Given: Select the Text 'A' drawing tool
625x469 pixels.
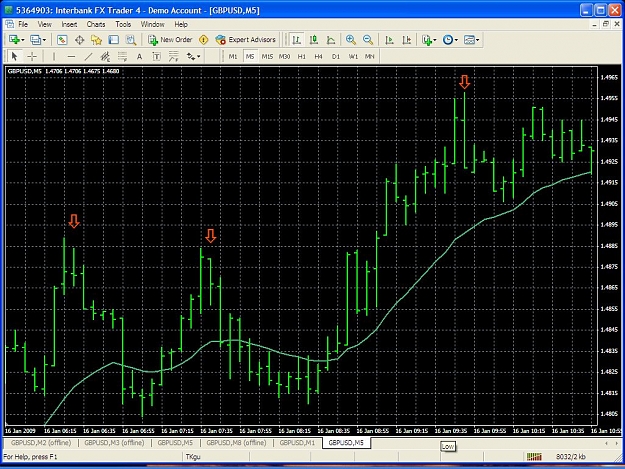Looking at the screenshot, I should tap(139, 57).
